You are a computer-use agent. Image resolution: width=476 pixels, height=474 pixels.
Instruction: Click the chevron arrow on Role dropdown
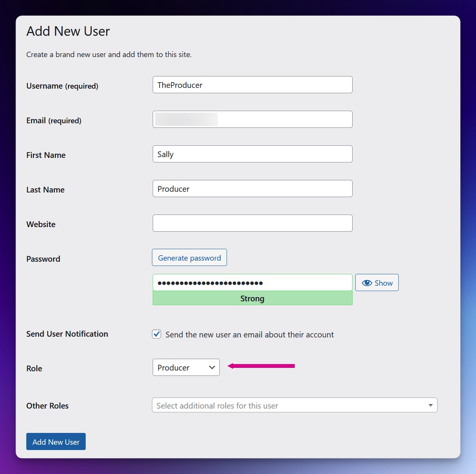[x=212, y=367]
